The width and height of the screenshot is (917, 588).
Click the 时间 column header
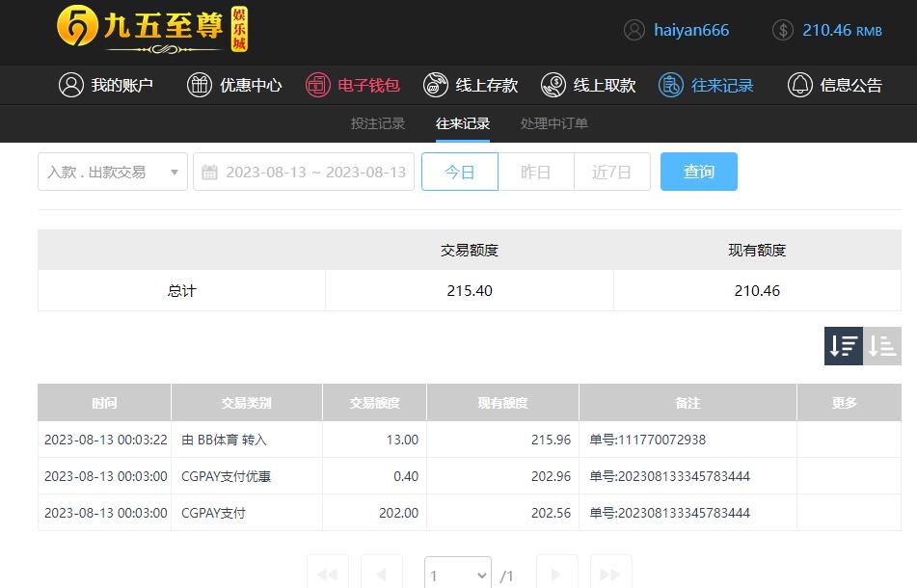104,402
